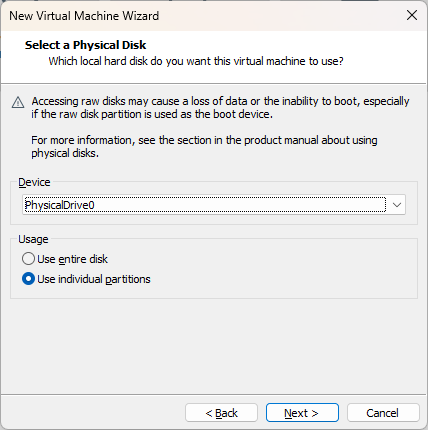Click the empty area below Usage group

coord(214,347)
